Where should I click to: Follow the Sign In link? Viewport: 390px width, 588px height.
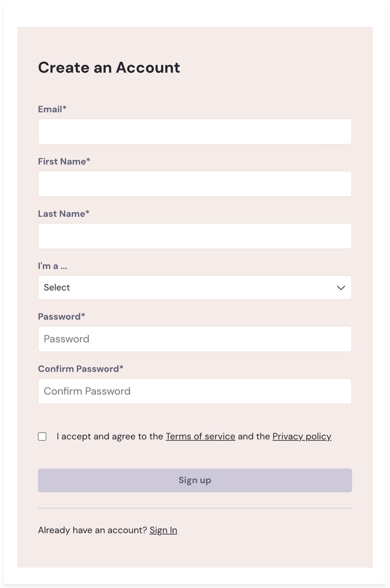click(163, 530)
